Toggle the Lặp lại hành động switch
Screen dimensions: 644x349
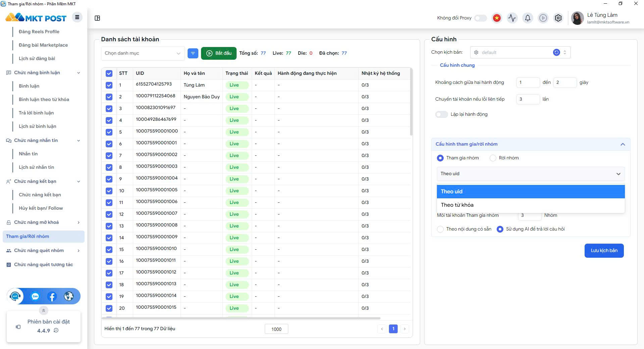[442, 114]
